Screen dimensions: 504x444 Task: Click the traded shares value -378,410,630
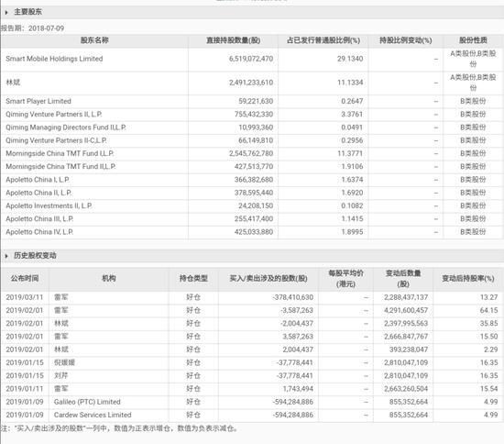293,297
